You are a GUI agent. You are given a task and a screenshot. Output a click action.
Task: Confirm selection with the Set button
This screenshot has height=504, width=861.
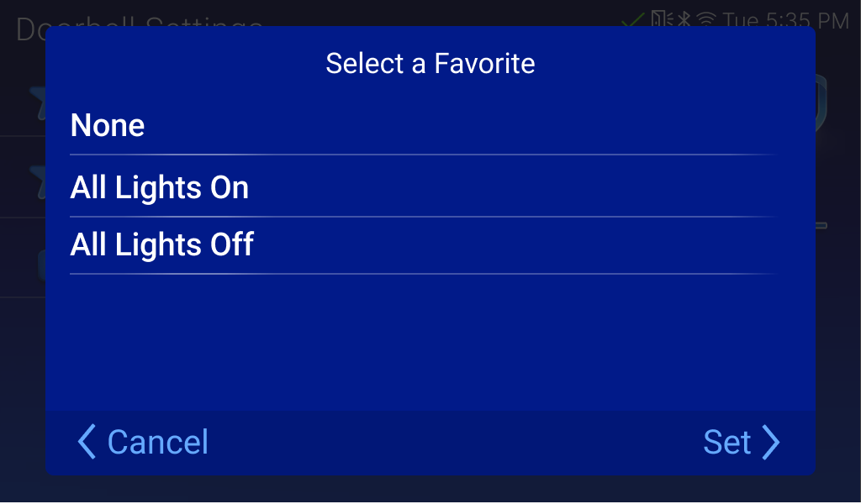point(727,442)
